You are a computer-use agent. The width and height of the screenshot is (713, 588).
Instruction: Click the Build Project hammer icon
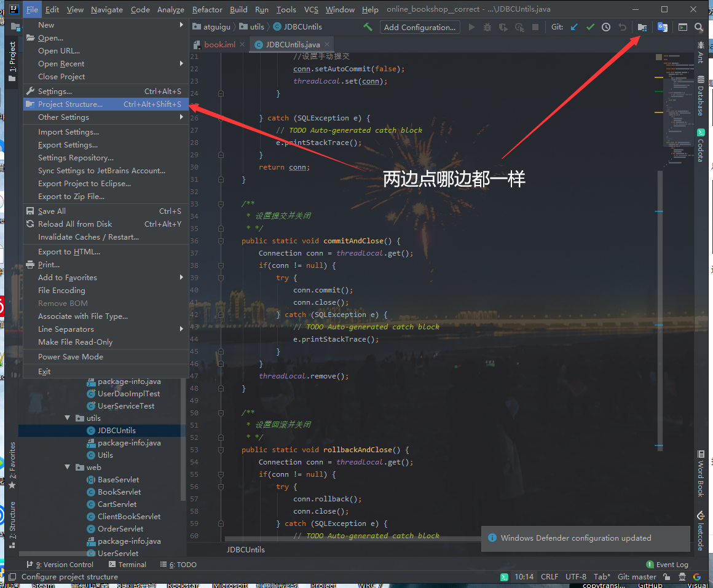tap(368, 27)
